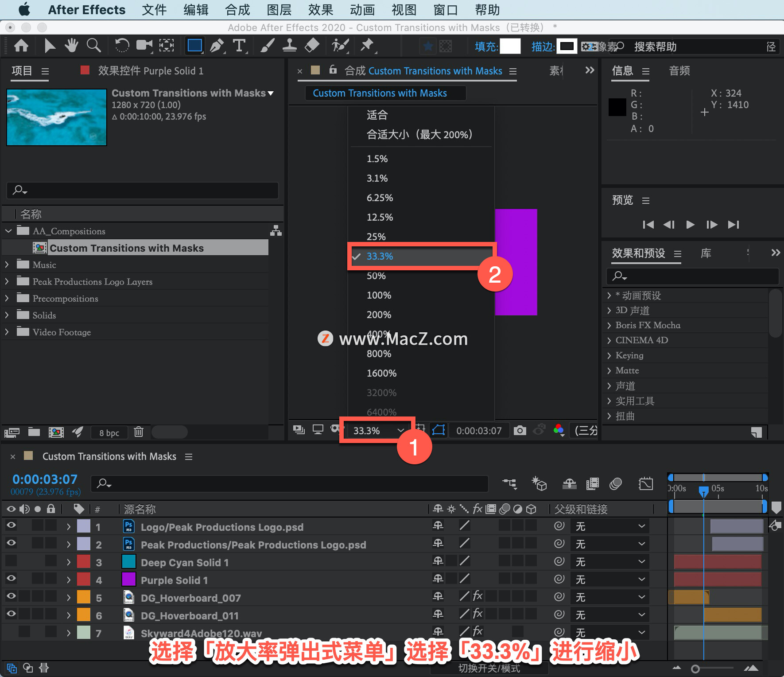This screenshot has width=784, height=677.
Task: Delete selected project item with trash icon
Action: click(139, 432)
